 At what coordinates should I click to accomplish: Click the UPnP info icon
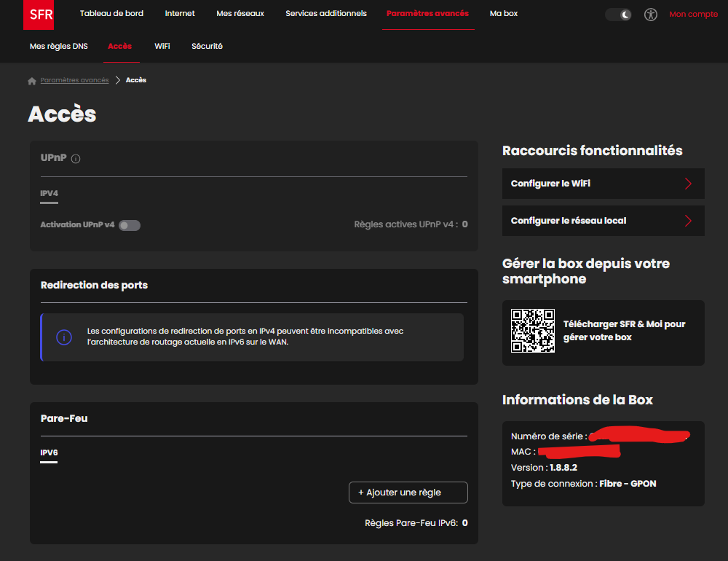click(76, 159)
